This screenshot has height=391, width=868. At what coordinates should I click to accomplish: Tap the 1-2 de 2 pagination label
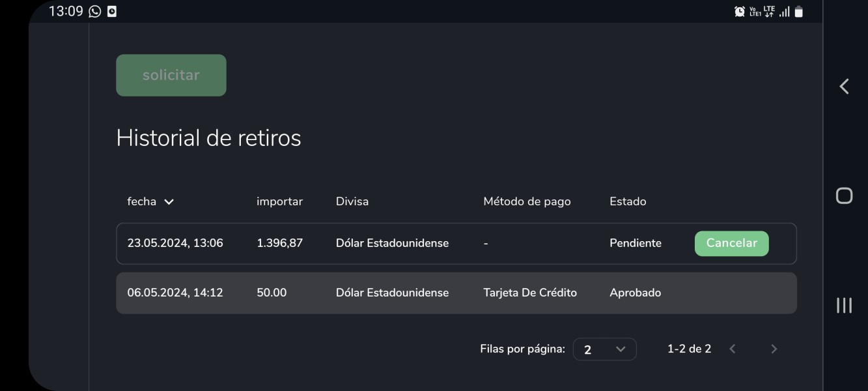click(689, 349)
